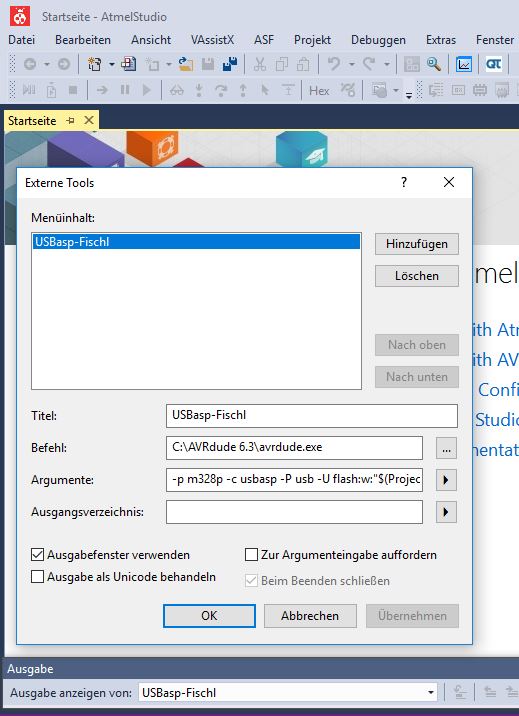The width and height of the screenshot is (519, 716).
Task: Click the Redo arrow icon
Action: (369, 64)
